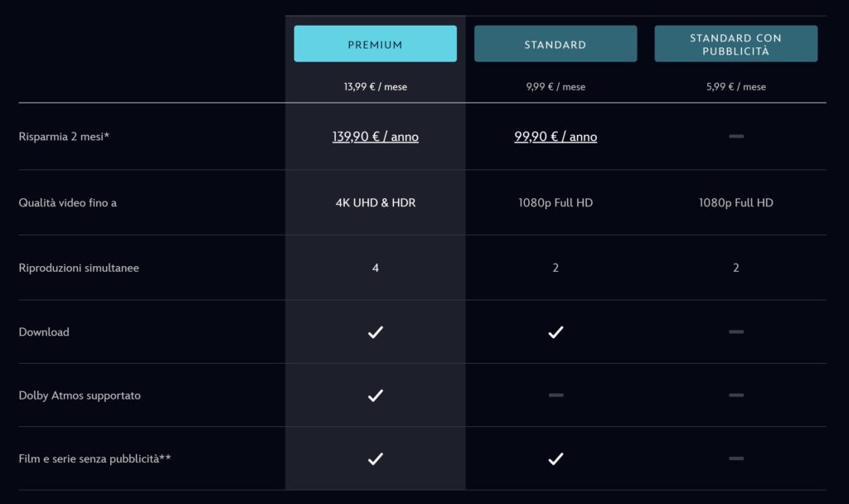Click the Dolby Atmos dash under Standard

(x=555, y=395)
